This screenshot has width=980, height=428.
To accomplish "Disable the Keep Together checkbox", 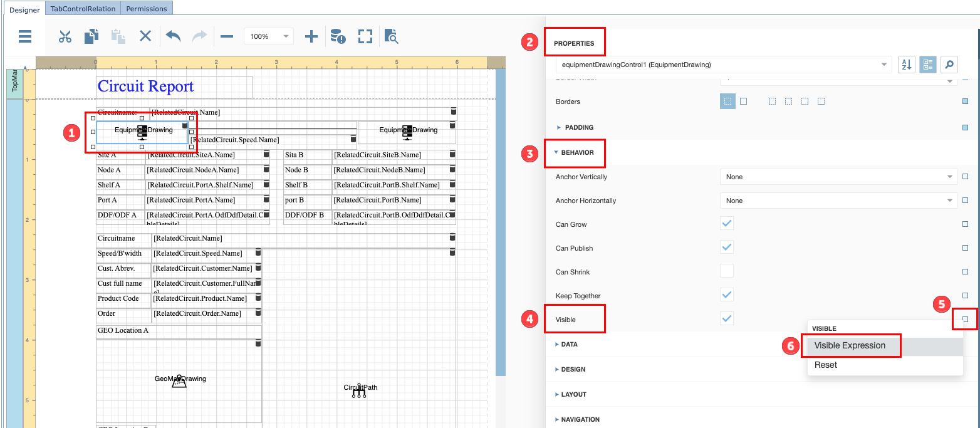I will point(726,295).
